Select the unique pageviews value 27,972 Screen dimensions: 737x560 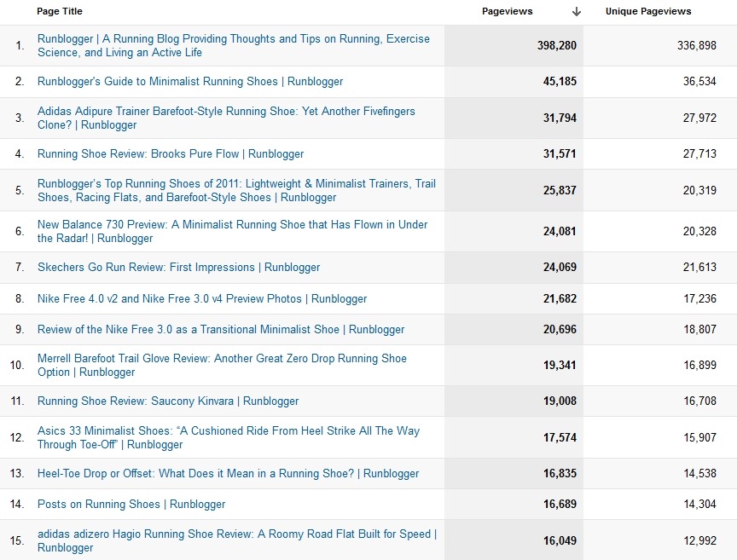tap(699, 118)
